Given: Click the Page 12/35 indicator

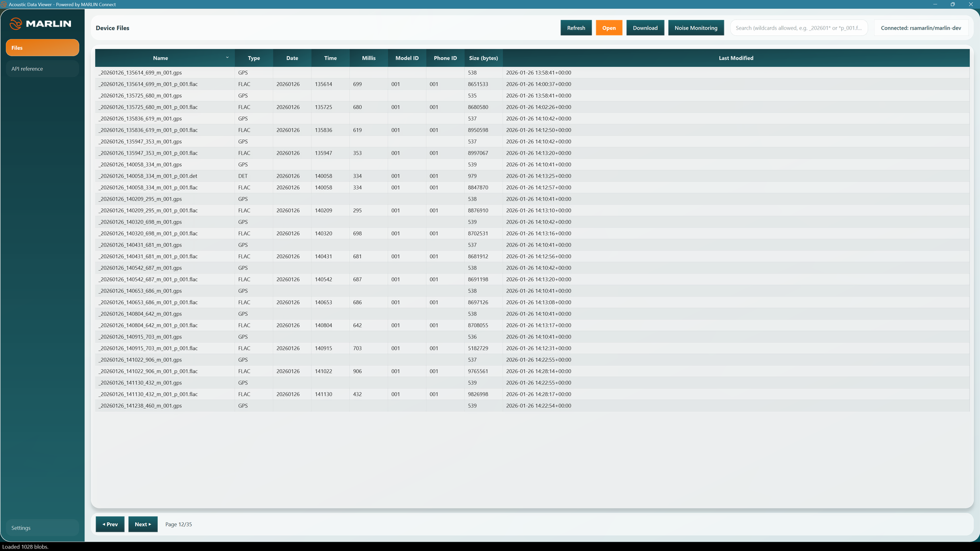Looking at the screenshot, I should tap(179, 524).
